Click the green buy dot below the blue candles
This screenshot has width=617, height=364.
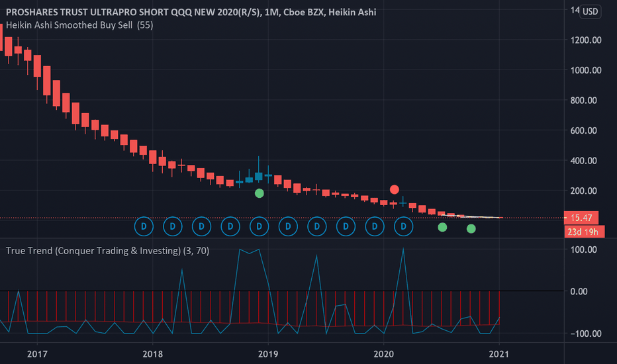[260, 193]
